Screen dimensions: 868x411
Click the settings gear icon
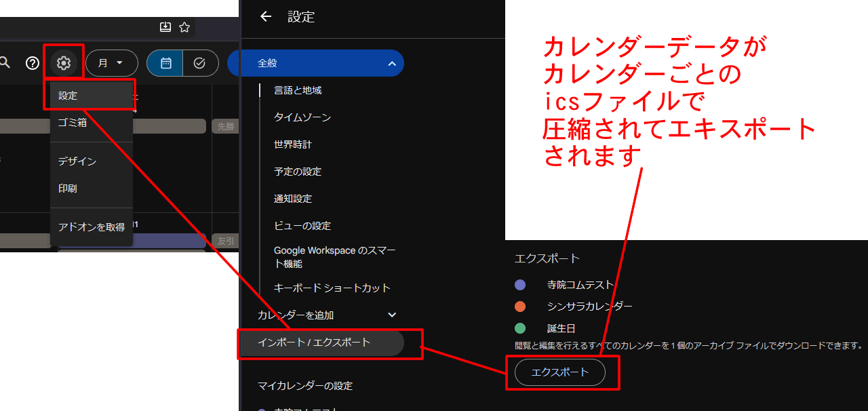click(x=64, y=63)
